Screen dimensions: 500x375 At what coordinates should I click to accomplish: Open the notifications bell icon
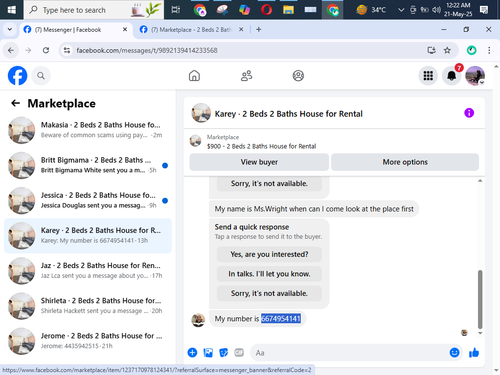tap(451, 76)
